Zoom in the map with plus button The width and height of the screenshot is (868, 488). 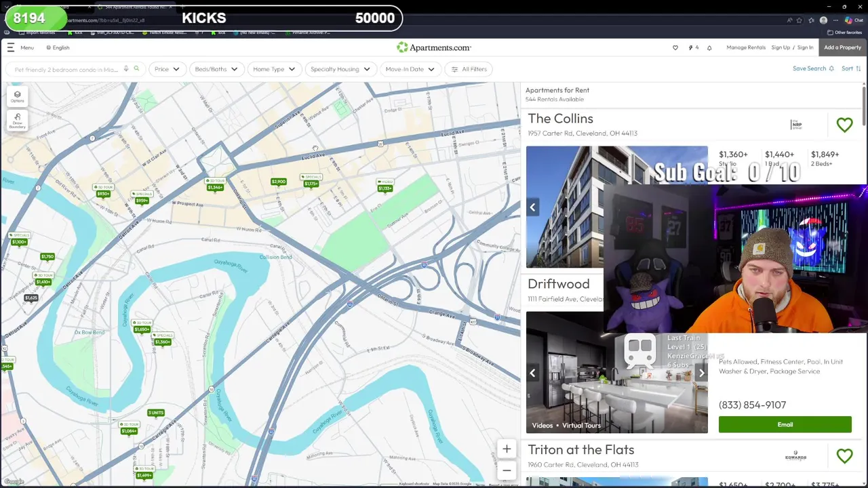point(507,449)
